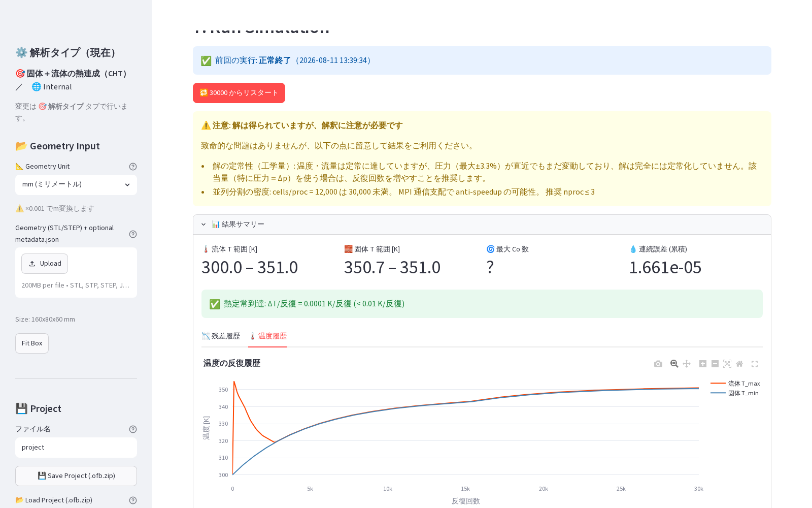Show help for ファイル名 field
The width and height of the screenshot is (812, 508).
[133, 429]
